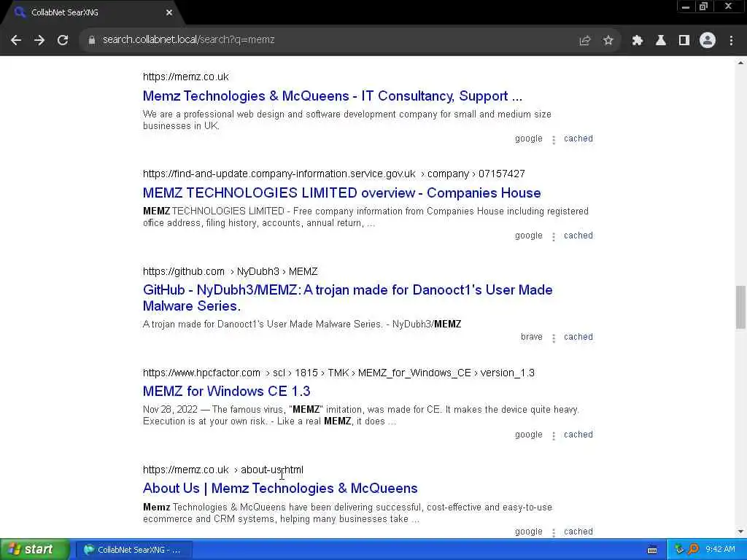Bookmark this page with the star
Image resolution: width=747 pixels, height=560 pixels.
pyautogui.click(x=608, y=41)
